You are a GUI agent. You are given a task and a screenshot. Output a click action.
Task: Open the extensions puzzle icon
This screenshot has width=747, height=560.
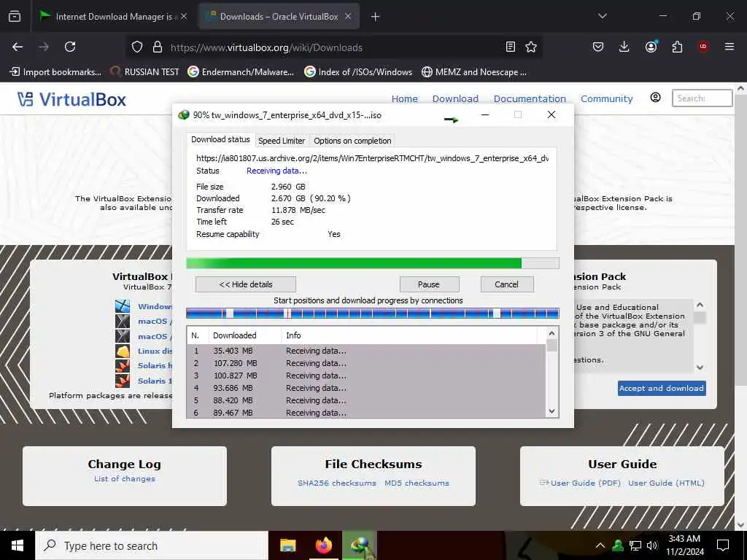click(677, 47)
